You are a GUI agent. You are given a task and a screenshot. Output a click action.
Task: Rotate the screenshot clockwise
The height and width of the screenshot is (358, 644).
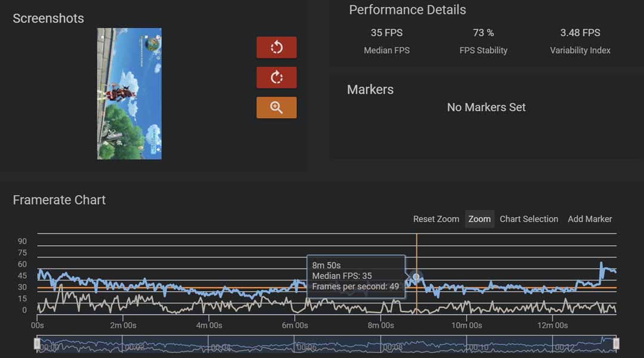click(x=276, y=78)
